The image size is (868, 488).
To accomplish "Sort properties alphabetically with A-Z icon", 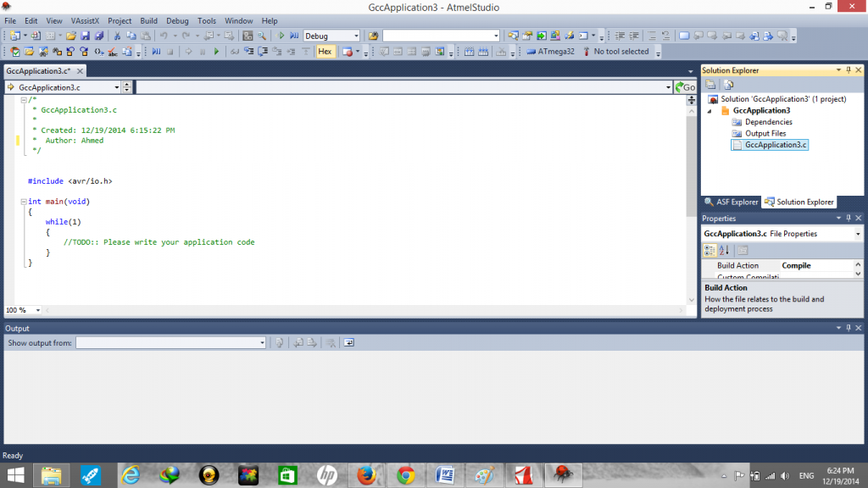I will (x=725, y=250).
